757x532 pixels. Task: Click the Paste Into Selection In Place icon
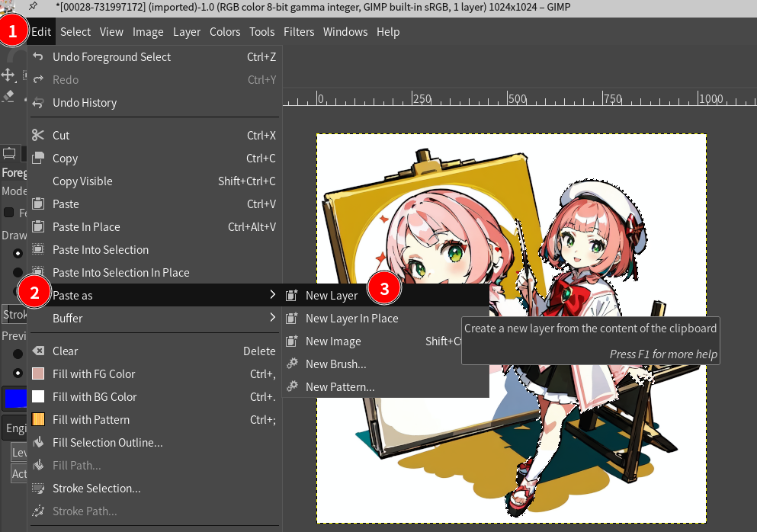(x=38, y=272)
